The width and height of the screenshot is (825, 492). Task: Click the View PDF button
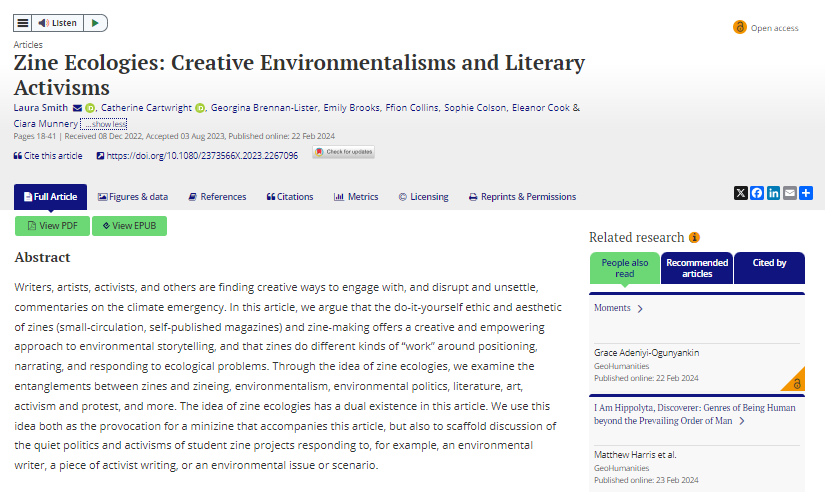52,226
